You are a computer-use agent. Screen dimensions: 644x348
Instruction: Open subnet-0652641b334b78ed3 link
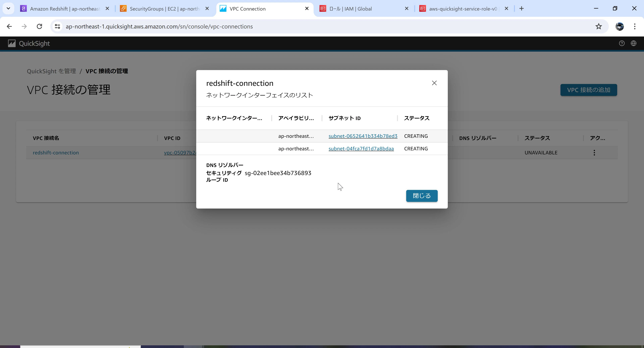point(363,136)
